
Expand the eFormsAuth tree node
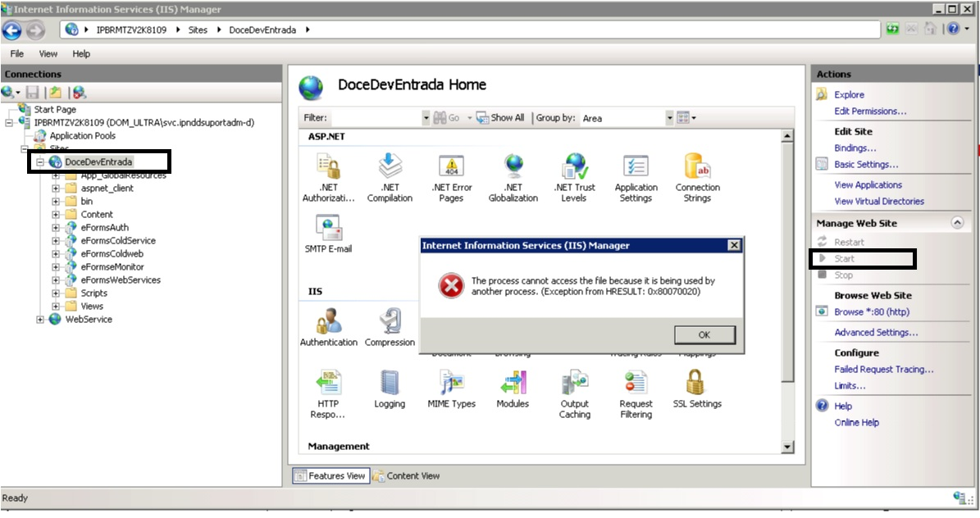click(56, 228)
